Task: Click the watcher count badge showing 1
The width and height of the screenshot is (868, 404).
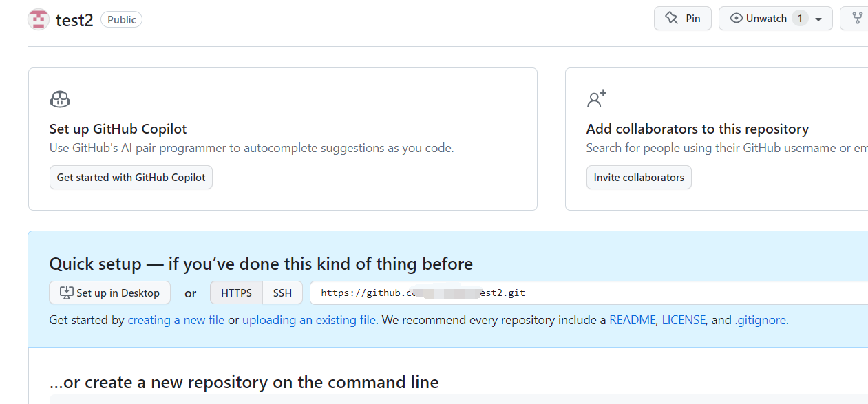Action: click(x=800, y=19)
